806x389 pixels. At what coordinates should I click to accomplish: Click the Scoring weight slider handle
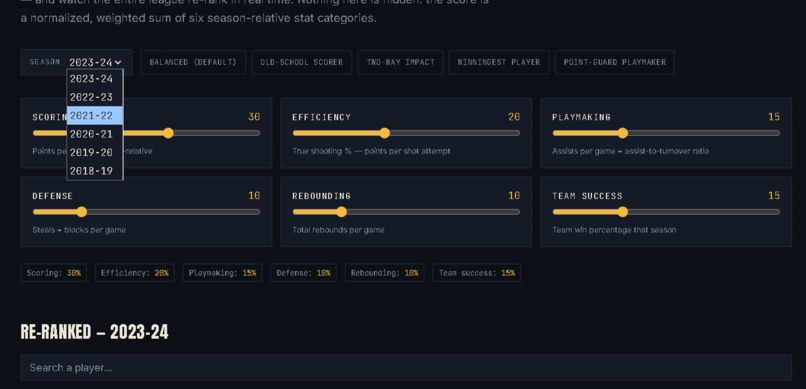[168, 133]
